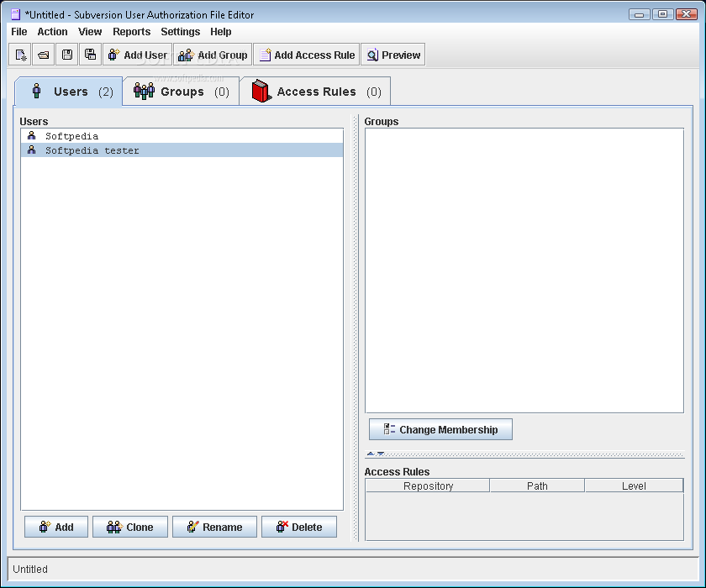Click the New file toolbar icon
The width and height of the screenshot is (706, 588).
point(20,55)
